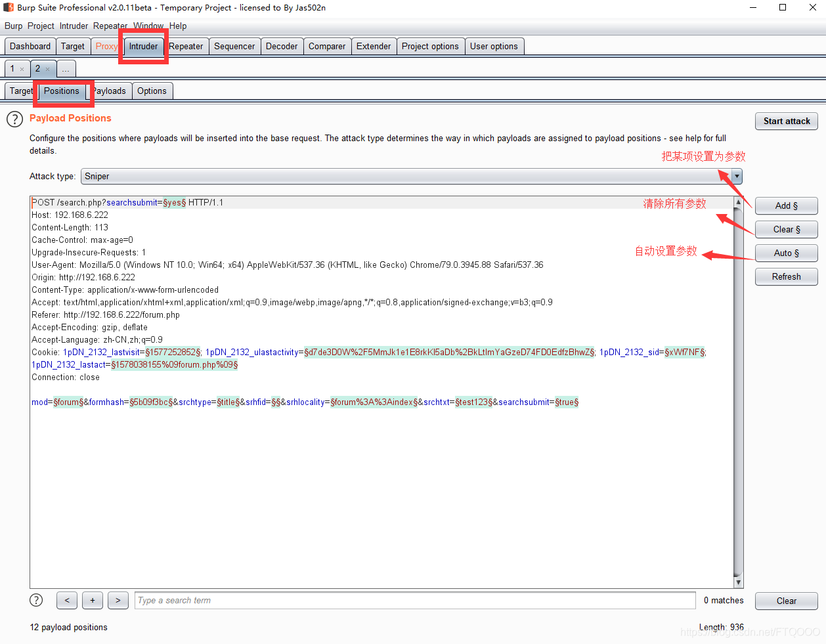Click the Host: 192.168.6.222 header line

point(70,215)
